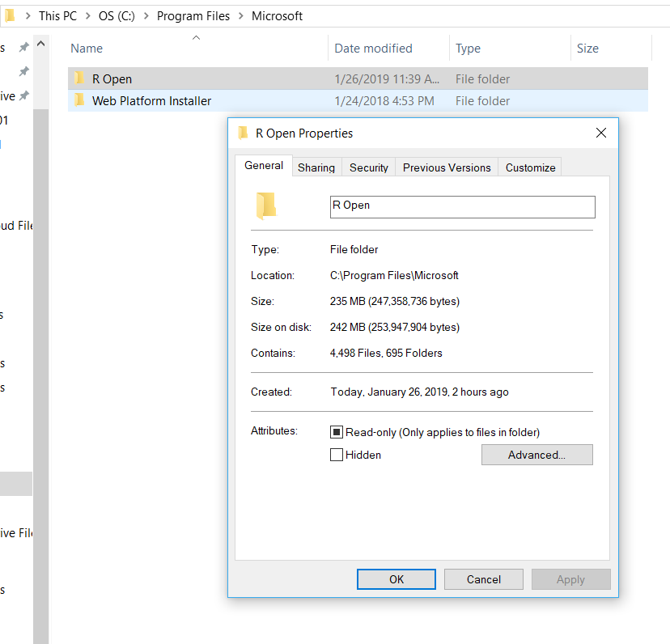Click OK in R Open Properties

tap(396, 579)
